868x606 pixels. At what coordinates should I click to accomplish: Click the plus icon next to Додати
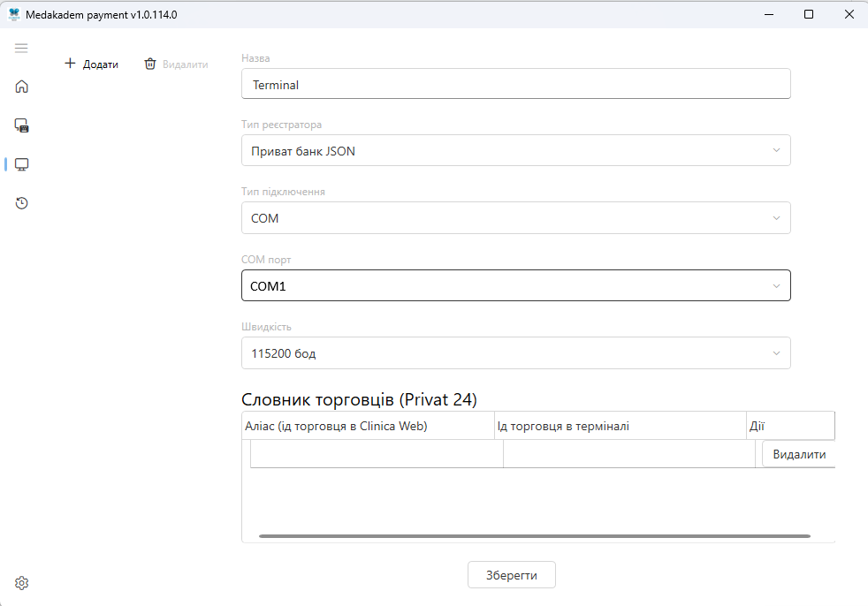(x=70, y=63)
